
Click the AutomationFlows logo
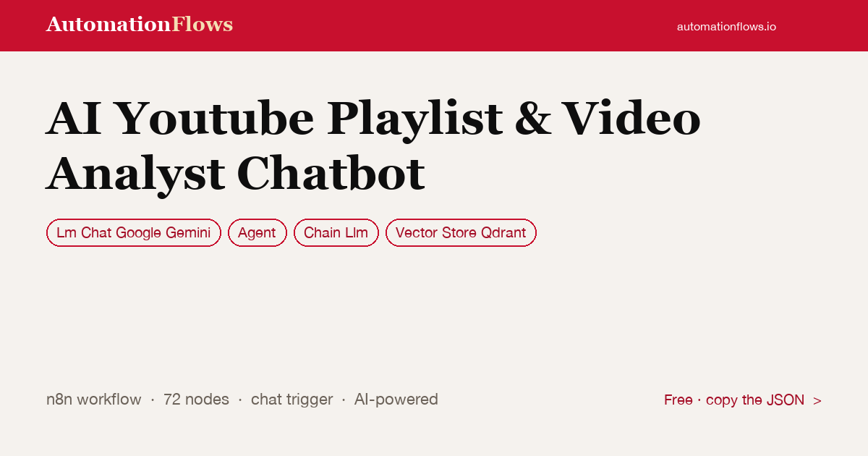(140, 25)
